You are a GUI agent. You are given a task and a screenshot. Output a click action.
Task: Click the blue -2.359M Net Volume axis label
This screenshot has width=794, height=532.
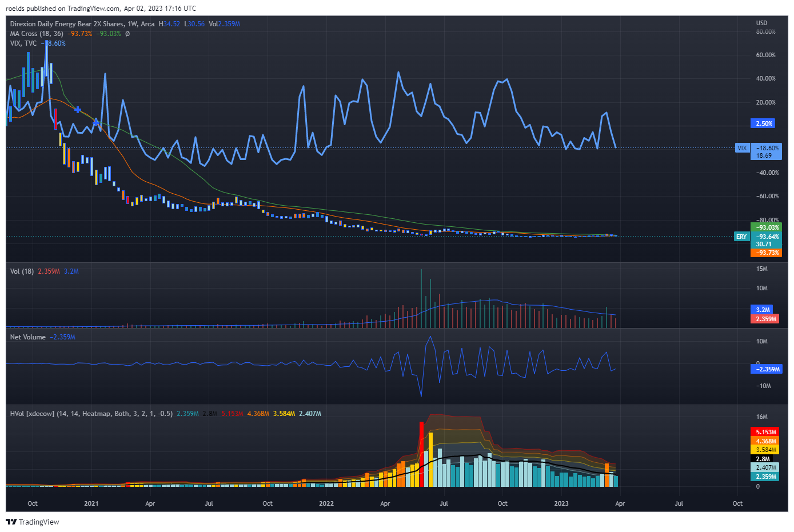(766, 369)
